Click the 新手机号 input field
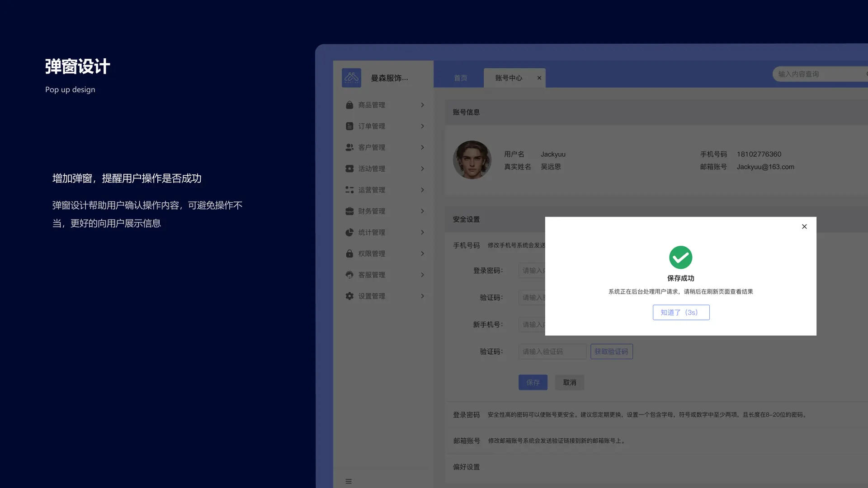The width and height of the screenshot is (868, 488). (532, 324)
